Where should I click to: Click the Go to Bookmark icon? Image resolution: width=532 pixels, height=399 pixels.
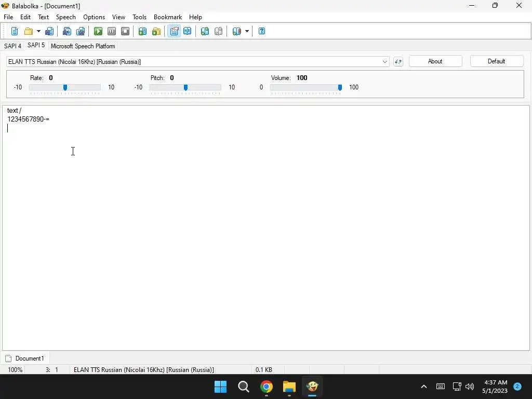(x=219, y=31)
